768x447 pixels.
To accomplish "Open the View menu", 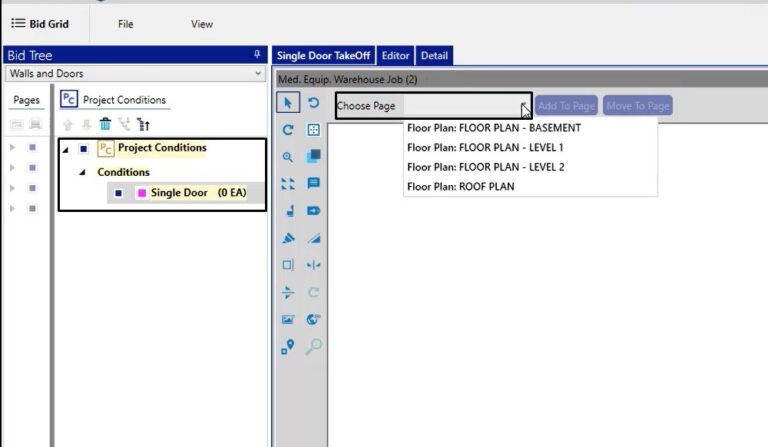I will pos(202,24).
